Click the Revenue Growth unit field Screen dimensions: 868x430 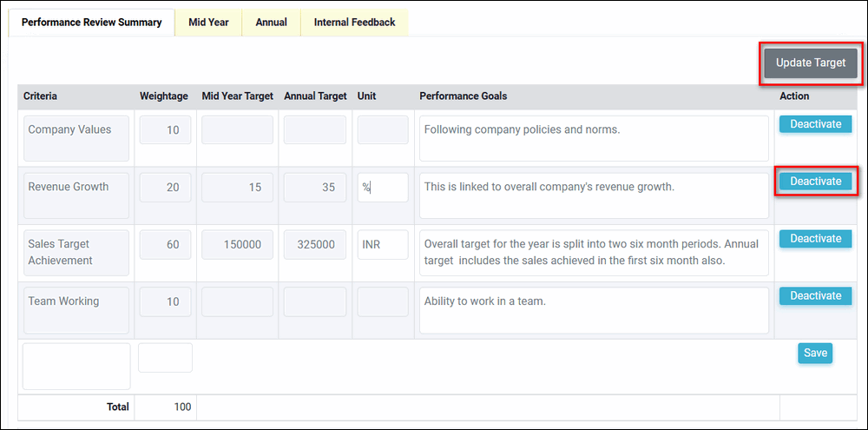(x=383, y=188)
